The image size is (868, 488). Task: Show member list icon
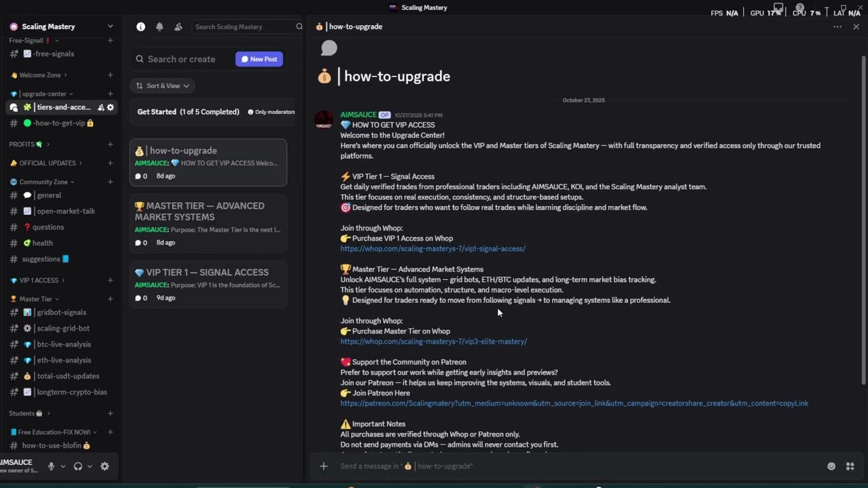(x=178, y=26)
